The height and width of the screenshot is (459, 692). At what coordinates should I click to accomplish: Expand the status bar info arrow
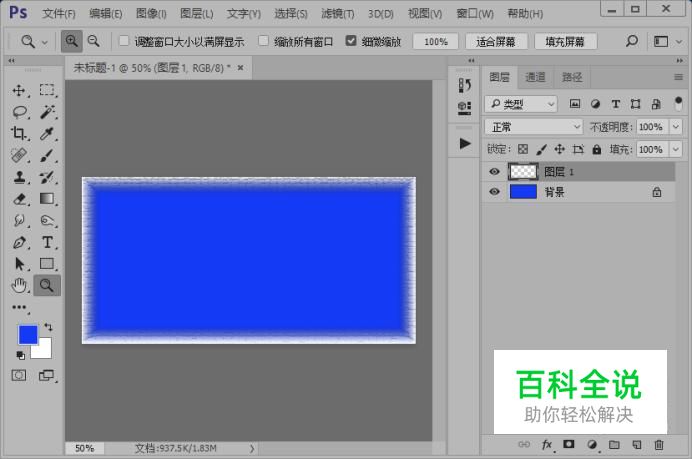(252, 448)
